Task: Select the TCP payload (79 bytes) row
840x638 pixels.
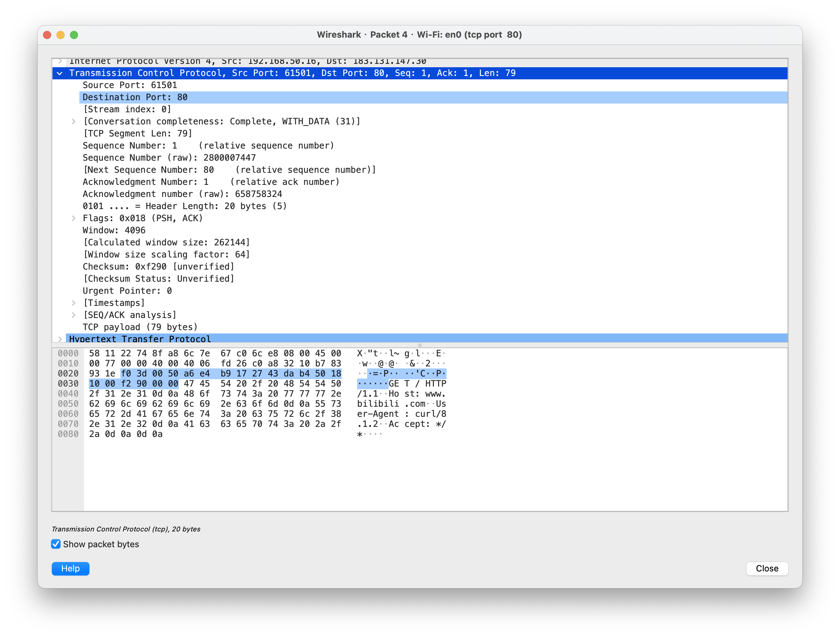Action: [140, 327]
